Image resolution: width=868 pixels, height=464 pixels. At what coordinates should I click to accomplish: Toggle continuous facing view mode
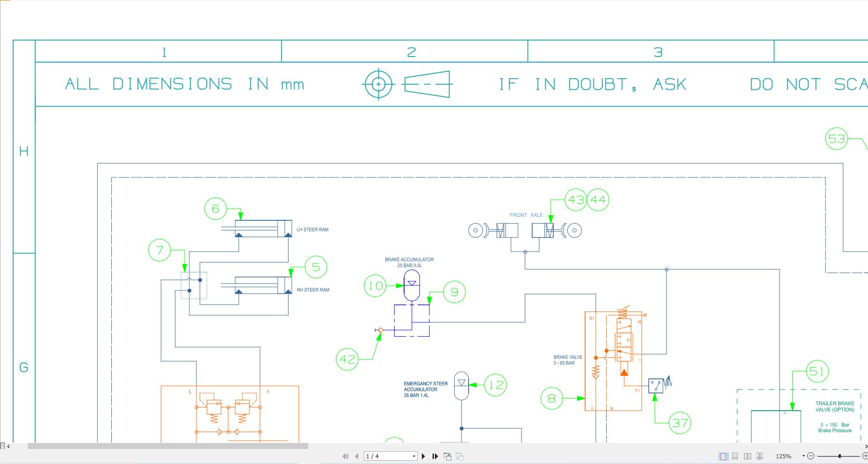click(759, 456)
